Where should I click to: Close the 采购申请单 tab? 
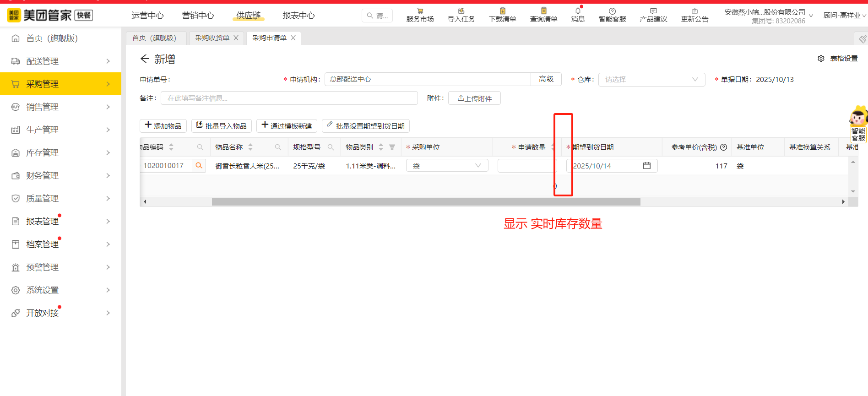coord(293,38)
